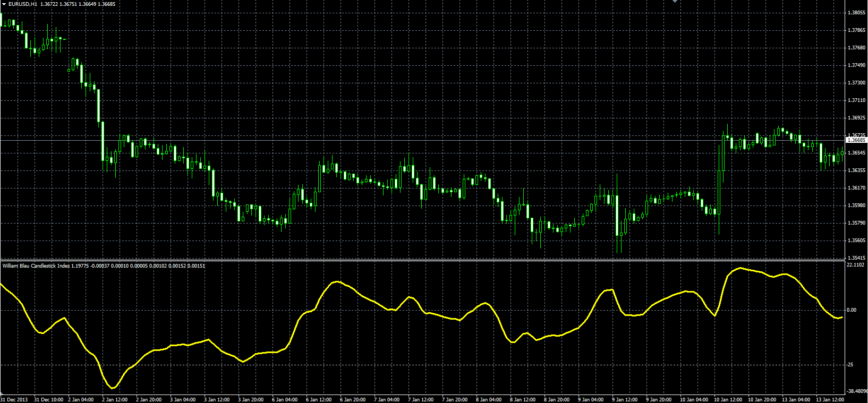This screenshot has height=403, width=868.
Task: Click the 3 Jan 04:00 time label
Action: (x=183, y=400)
